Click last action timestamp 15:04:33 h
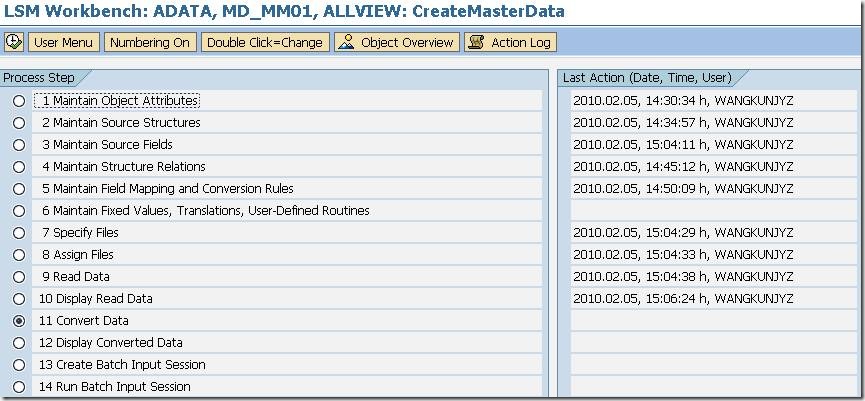The width and height of the screenshot is (865, 401). click(x=683, y=255)
